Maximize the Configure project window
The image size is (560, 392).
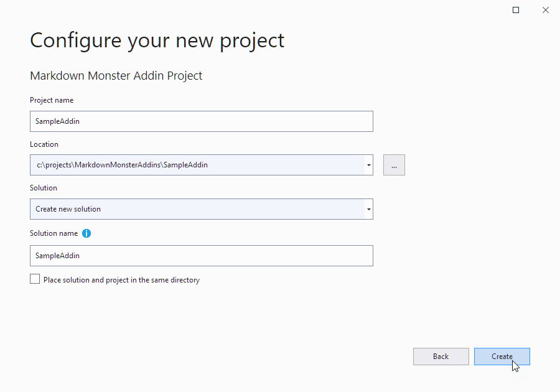coord(516,10)
